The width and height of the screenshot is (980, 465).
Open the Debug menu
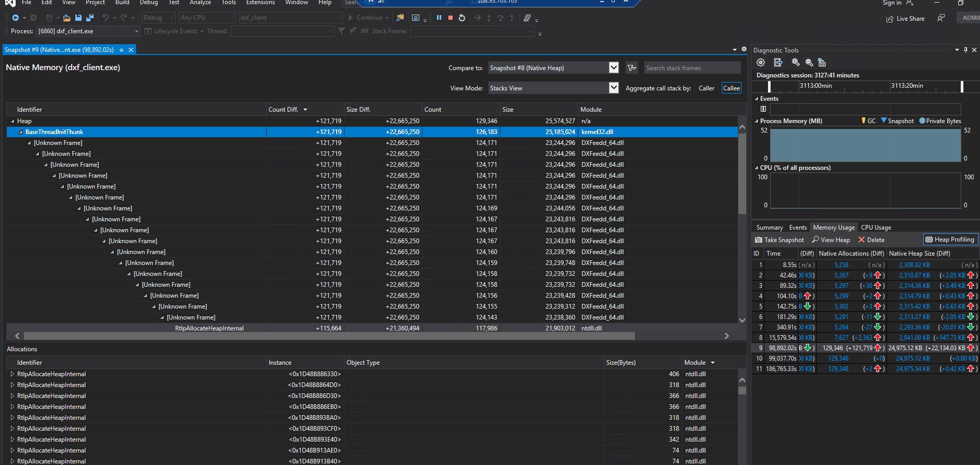click(149, 3)
